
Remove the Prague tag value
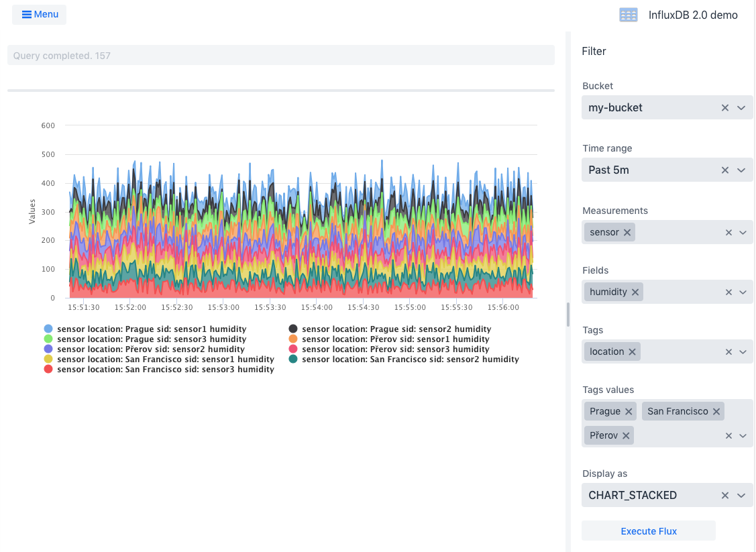(629, 412)
